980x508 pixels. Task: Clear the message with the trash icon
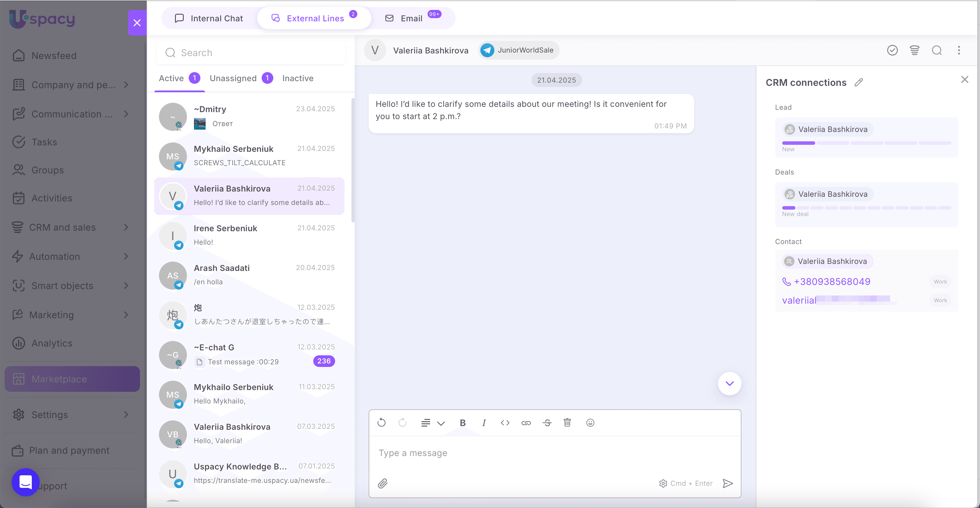coord(567,423)
